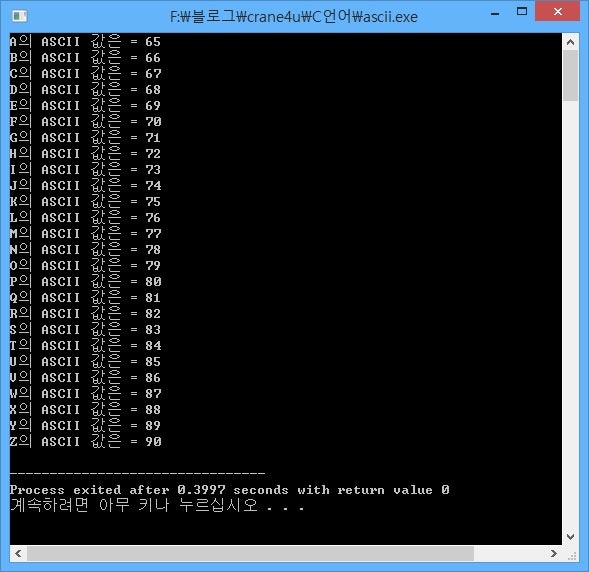
Task: Open the console system menu icon
Action: (x=19, y=16)
